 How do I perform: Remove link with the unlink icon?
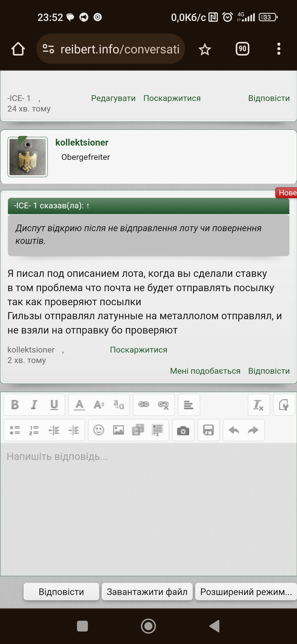[x=163, y=405]
